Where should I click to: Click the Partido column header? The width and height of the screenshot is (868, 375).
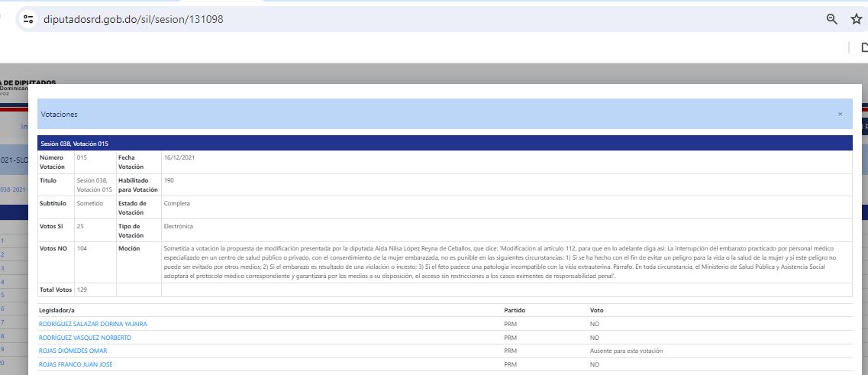(x=515, y=311)
